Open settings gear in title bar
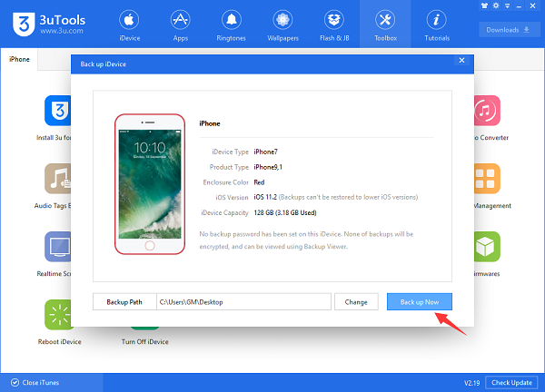Viewport: 545px width, 392px height. (x=496, y=5)
